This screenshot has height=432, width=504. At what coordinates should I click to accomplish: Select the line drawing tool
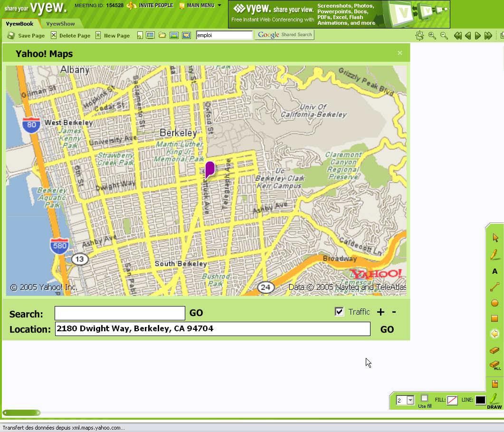click(x=494, y=287)
